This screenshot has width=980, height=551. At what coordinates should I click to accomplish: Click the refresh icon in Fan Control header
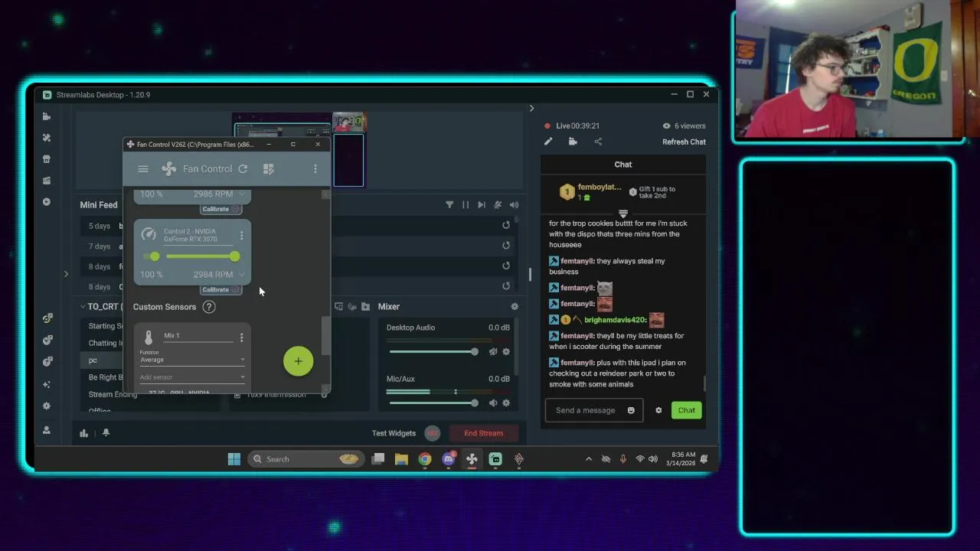point(243,169)
